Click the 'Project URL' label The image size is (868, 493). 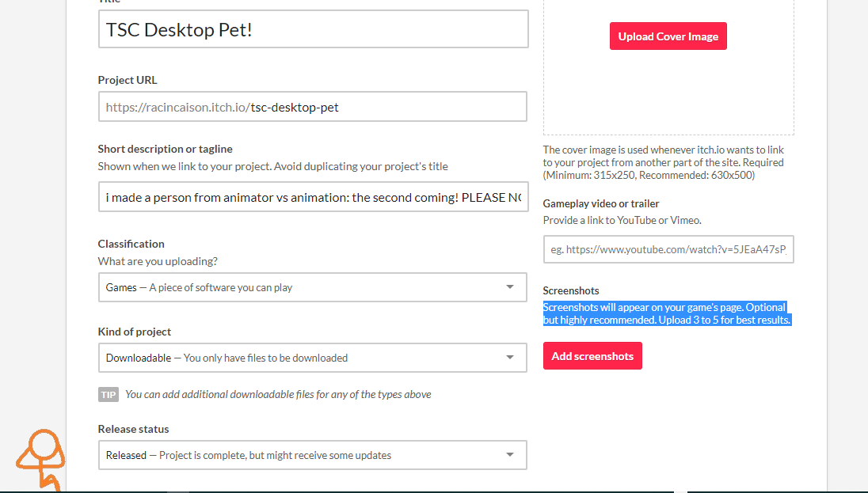128,80
